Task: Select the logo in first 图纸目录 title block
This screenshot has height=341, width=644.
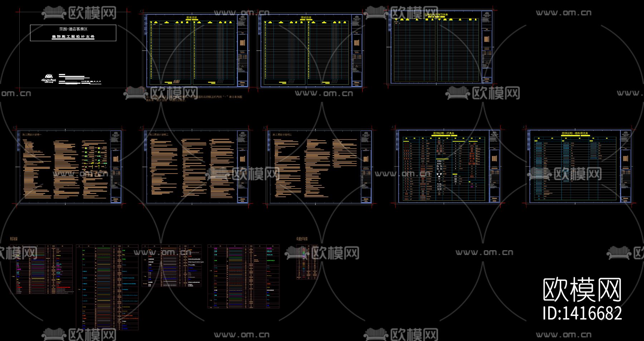Action: coord(243,18)
